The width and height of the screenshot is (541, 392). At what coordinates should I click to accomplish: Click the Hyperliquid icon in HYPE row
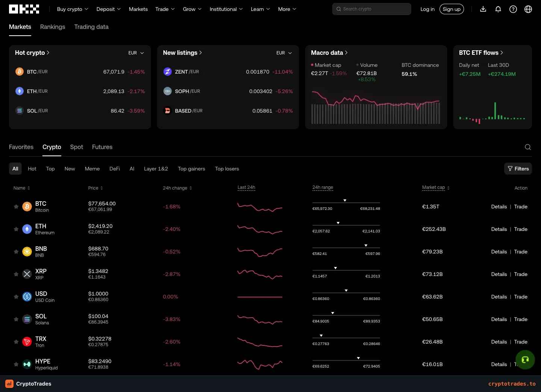[27, 364]
